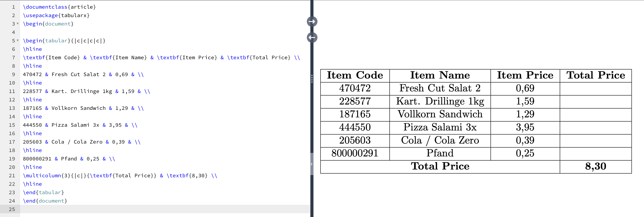Click the total 8,30 in the PDF table

tap(596, 166)
